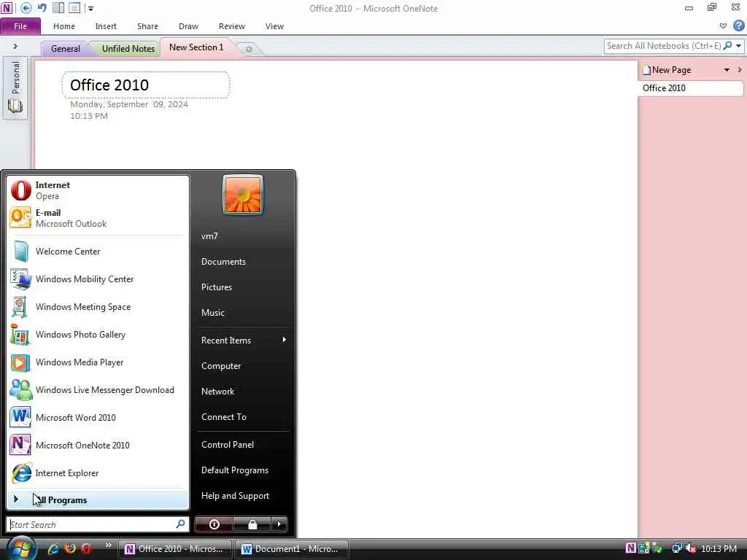Click the Dock to Desktop icon
Screen dimensions: 747x560
click(x=58, y=8)
